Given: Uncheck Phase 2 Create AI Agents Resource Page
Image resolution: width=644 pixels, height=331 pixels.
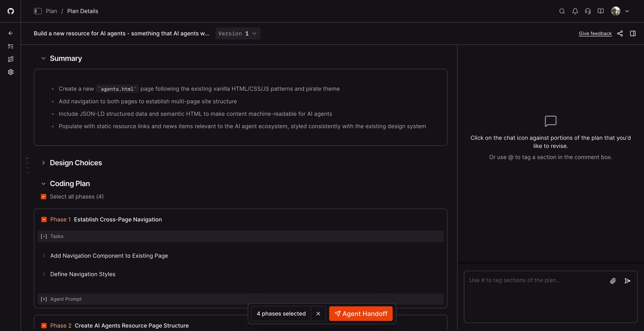Looking at the screenshot, I should (x=44, y=326).
